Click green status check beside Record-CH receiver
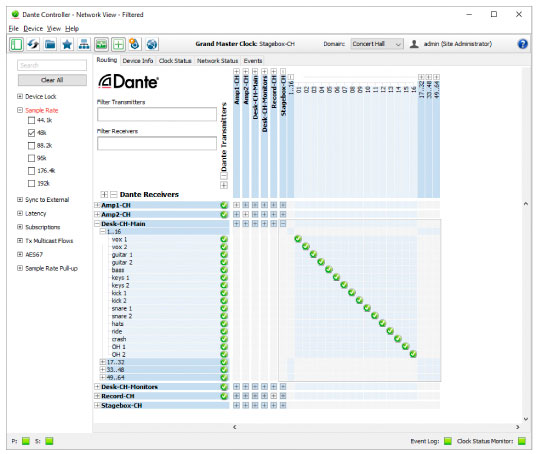The image size is (538, 454). point(224,396)
